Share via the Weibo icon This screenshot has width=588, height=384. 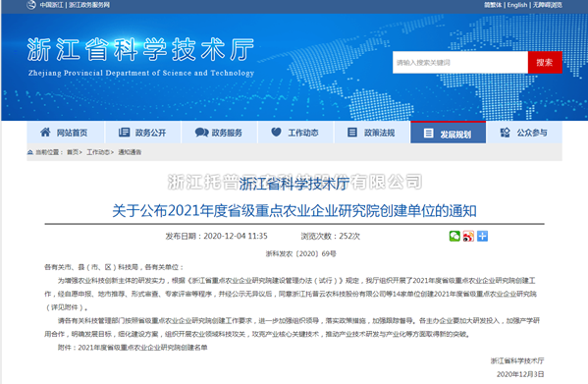[468, 236]
